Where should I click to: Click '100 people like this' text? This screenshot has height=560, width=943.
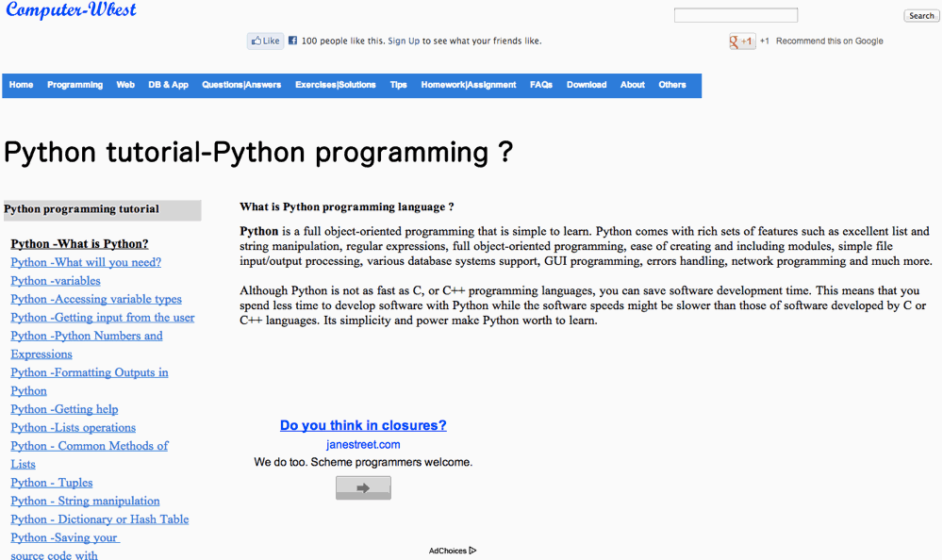pos(342,41)
